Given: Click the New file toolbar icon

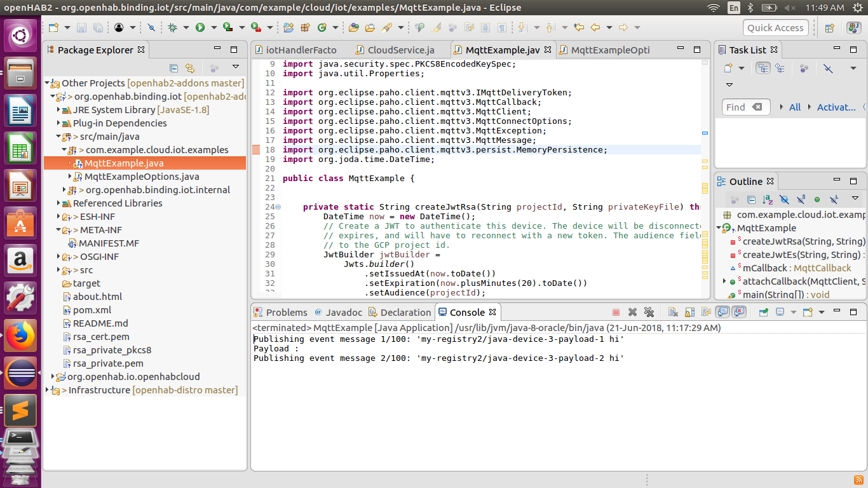Looking at the screenshot, I should tap(53, 27).
